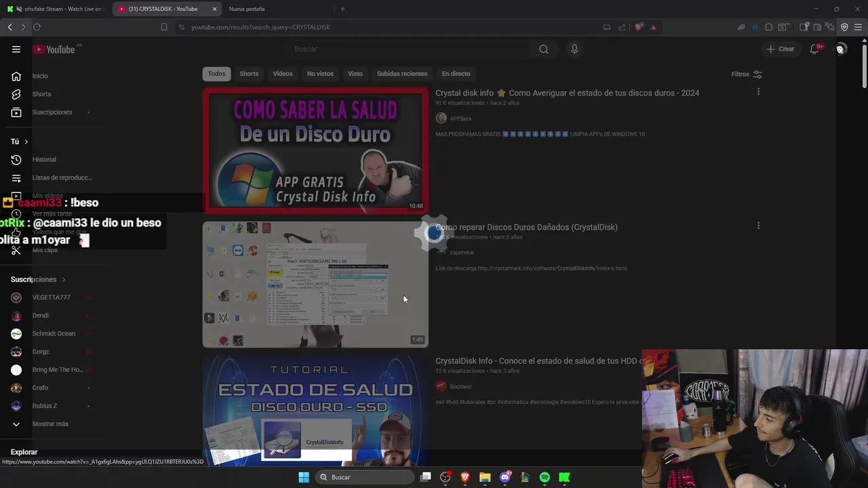Open the Brave Wallet icon

tap(817, 27)
